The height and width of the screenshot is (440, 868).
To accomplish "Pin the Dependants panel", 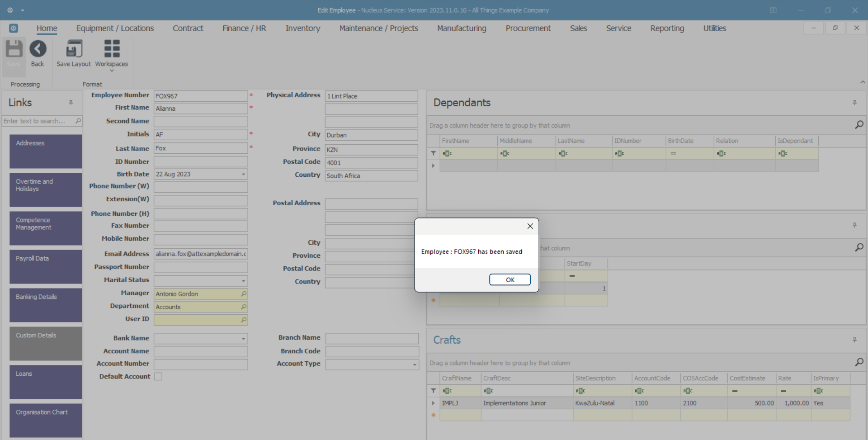I will [854, 103].
